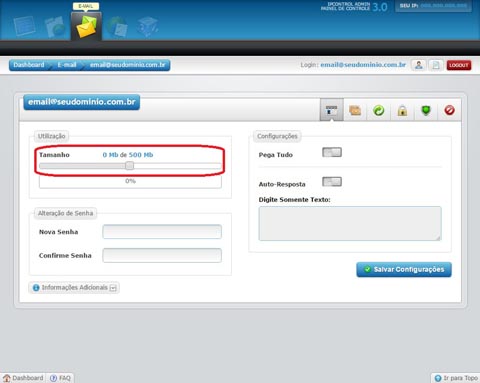Open the document icon beside Logout
Screen dimensions: 480x383
tap(436, 65)
